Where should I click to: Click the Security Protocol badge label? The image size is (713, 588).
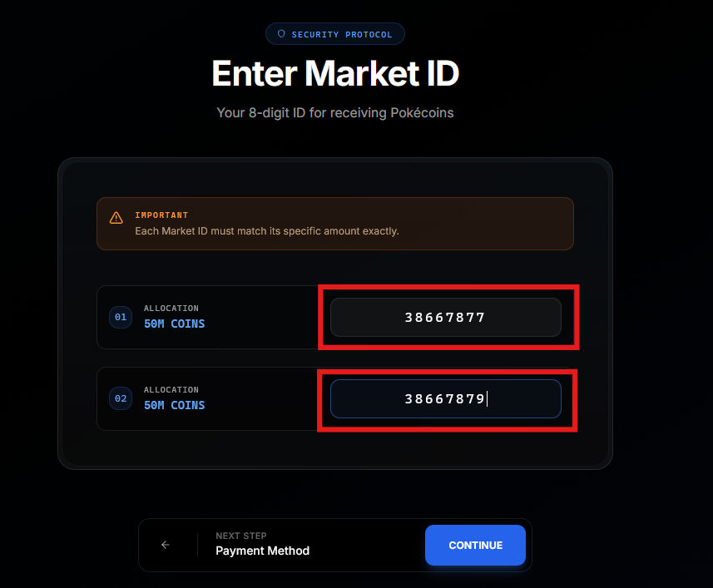click(341, 34)
